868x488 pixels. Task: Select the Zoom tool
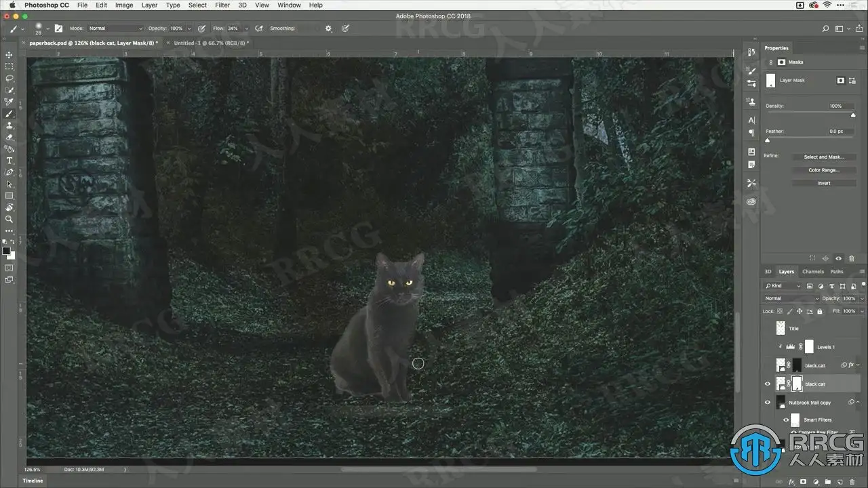(x=9, y=219)
